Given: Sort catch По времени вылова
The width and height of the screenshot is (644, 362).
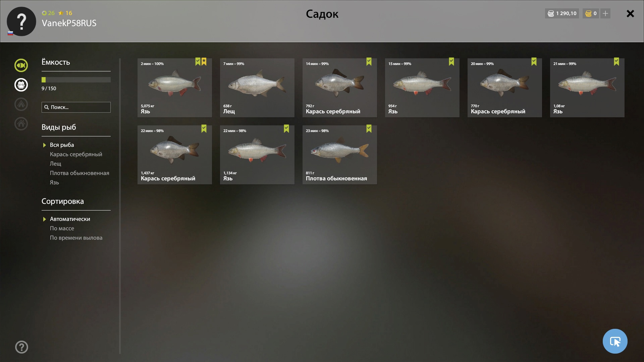Looking at the screenshot, I should click(76, 238).
